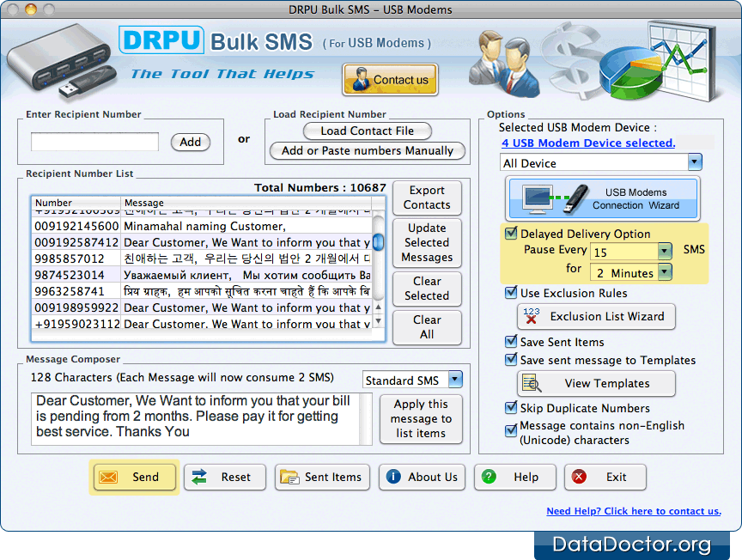
Task: Click the USB Modems Connection Wizard label
Action: click(636, 198)
